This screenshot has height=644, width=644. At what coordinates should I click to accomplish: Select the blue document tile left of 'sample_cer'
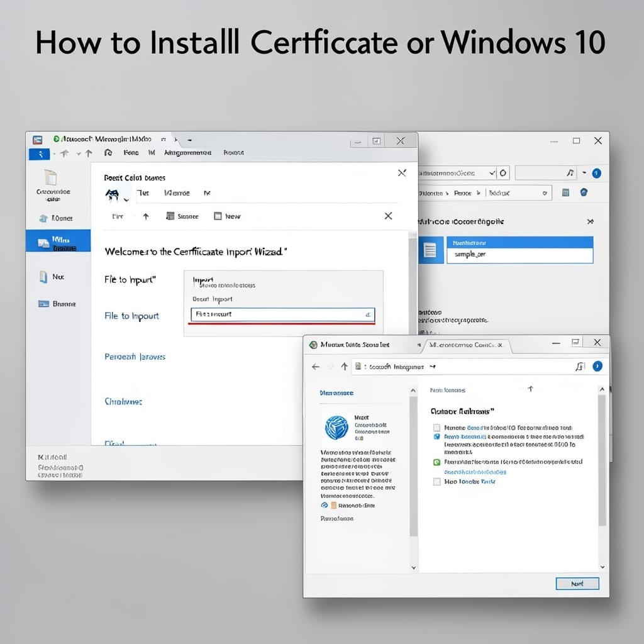coord(430,250)
